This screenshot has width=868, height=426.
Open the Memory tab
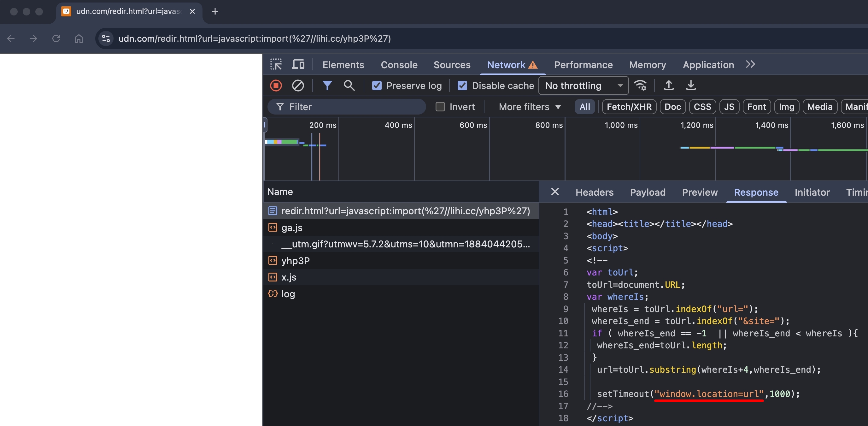pos(647,65)
